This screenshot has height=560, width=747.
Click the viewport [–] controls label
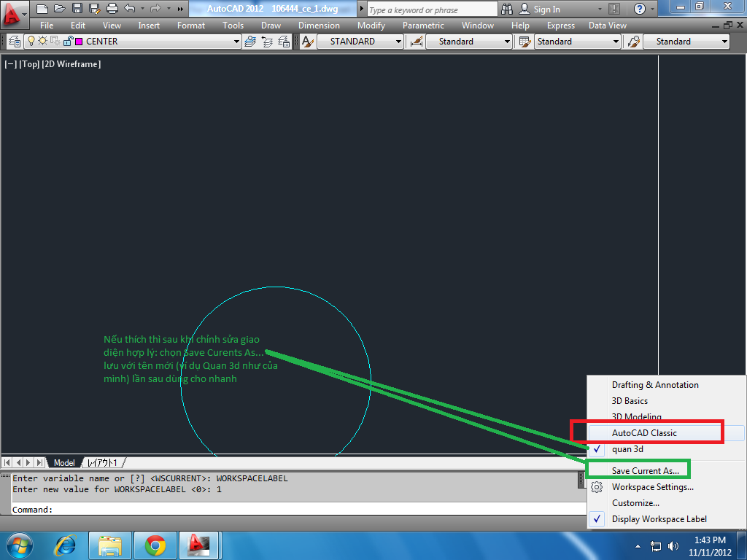[10, 64]
